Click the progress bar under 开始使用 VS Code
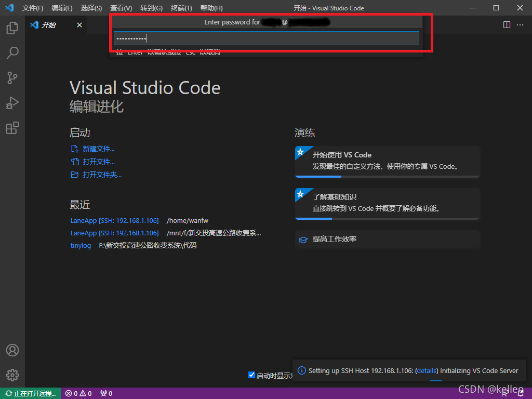This screenshot has width=532, height=399. [388, 177]
